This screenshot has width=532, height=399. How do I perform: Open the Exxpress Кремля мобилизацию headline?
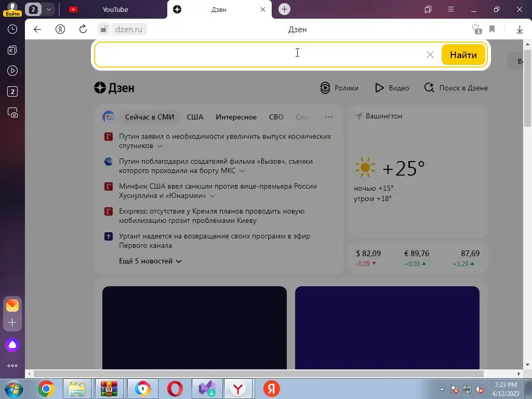tap(212, 216)
